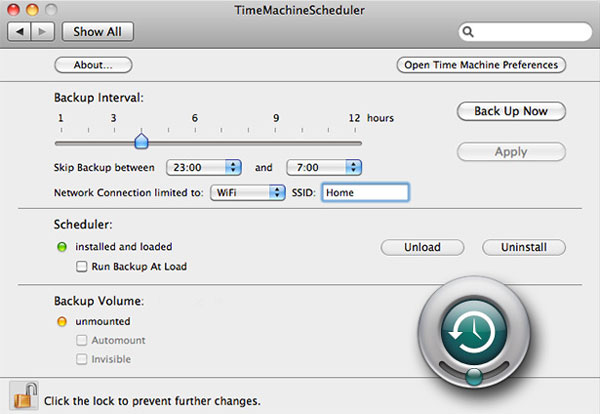Toggle the Automount checkbox

82,340
